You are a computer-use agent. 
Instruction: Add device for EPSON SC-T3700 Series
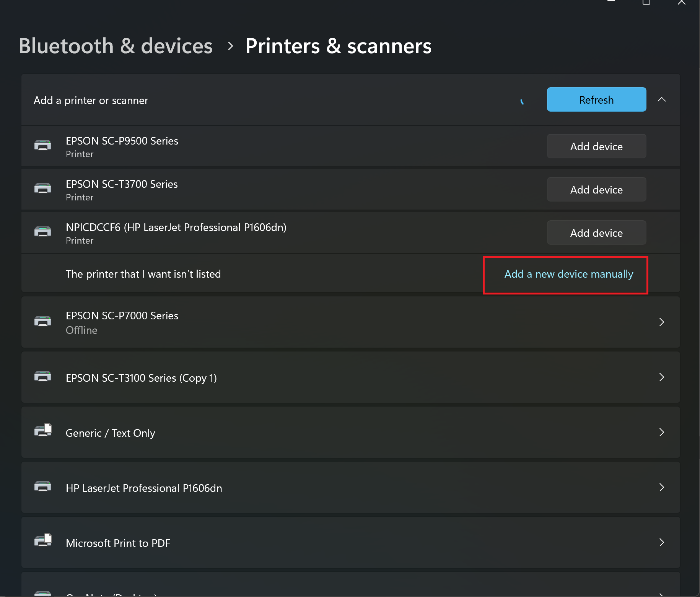596,189
